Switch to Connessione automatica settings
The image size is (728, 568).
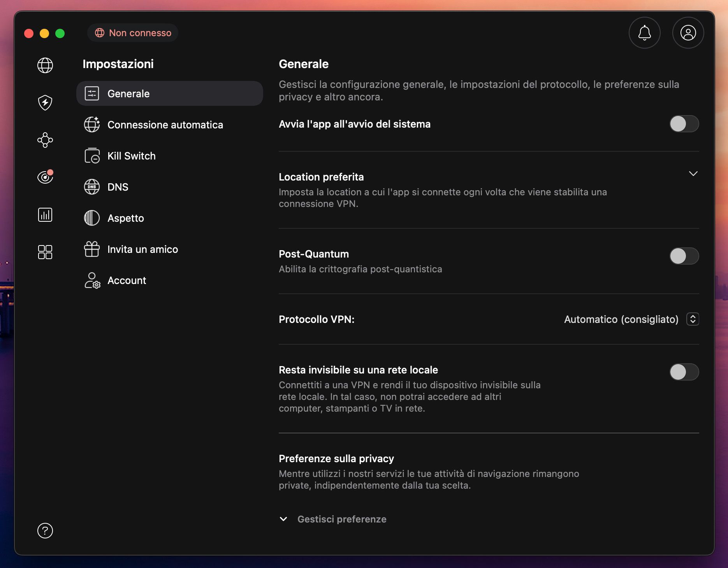[x=165, y=124]
